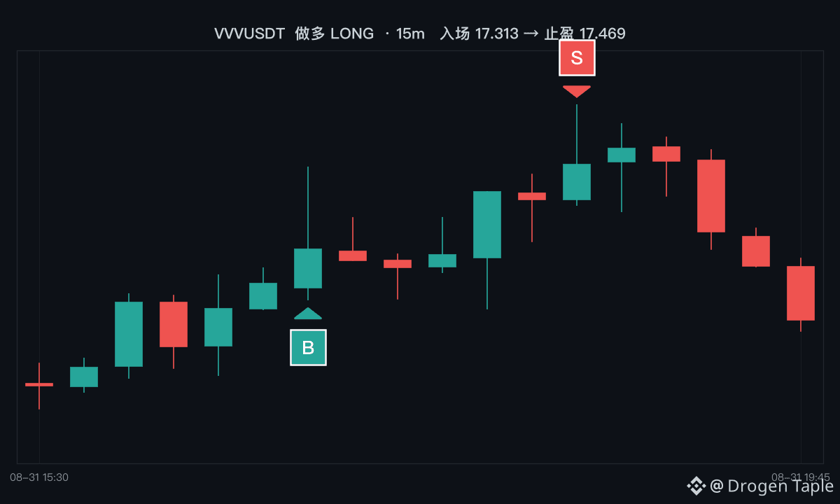Viewport: 840px width, 504px height.
Task: Select the big green candle before S
Action: (487, 225)
